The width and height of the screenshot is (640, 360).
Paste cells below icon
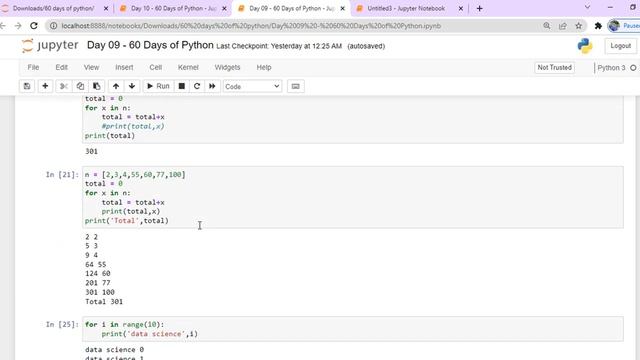coord(97,86)
